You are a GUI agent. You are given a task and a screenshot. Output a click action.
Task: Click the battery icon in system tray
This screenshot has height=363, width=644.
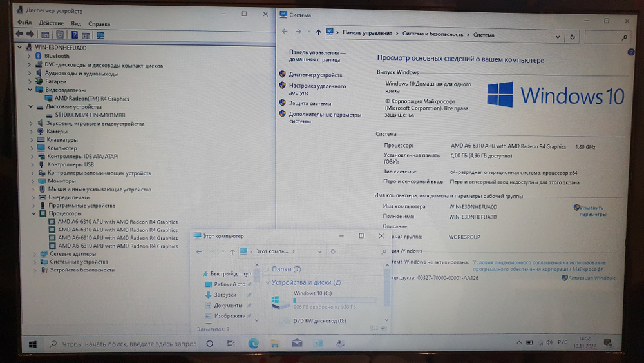(529, 342)
